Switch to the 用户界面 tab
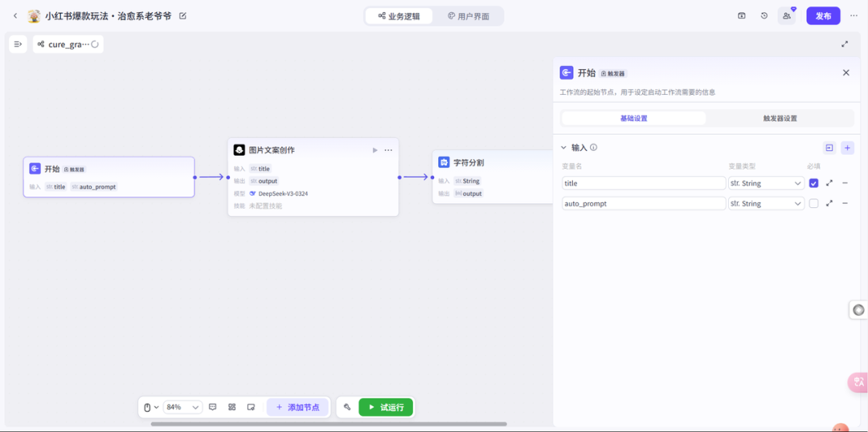The height and width of the screenshot is (432, 868). coord(469,16)
